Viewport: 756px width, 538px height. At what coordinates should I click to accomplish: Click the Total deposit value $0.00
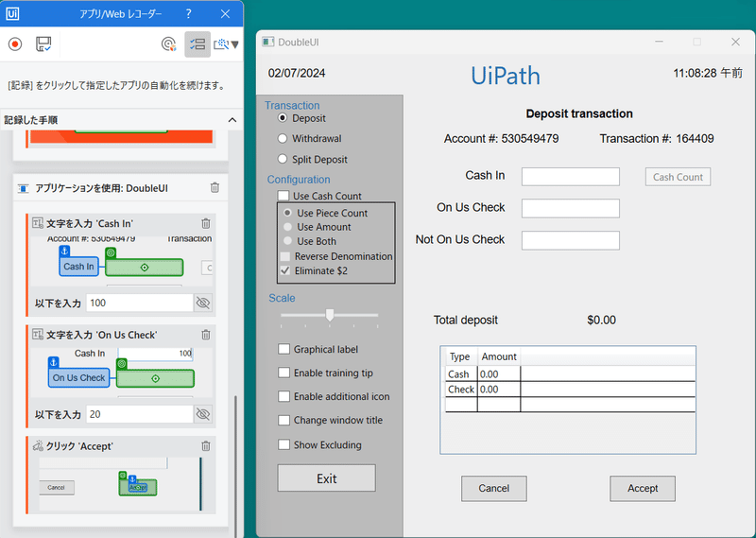(x=601, y=320)
